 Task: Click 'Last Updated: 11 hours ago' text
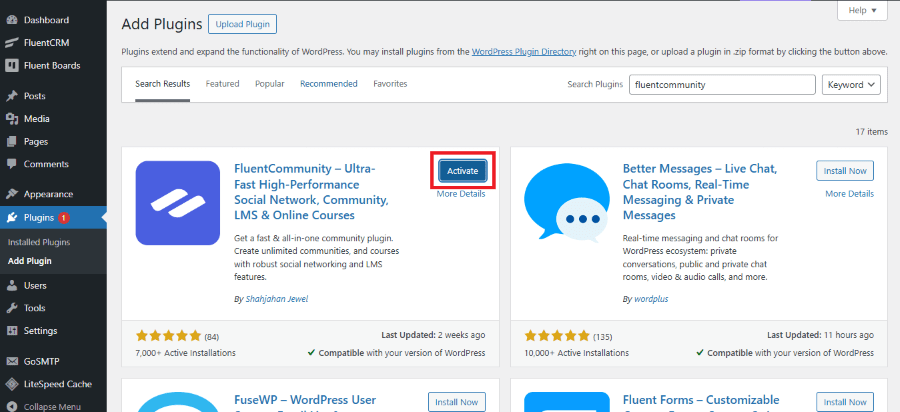(x=821, y=335)
